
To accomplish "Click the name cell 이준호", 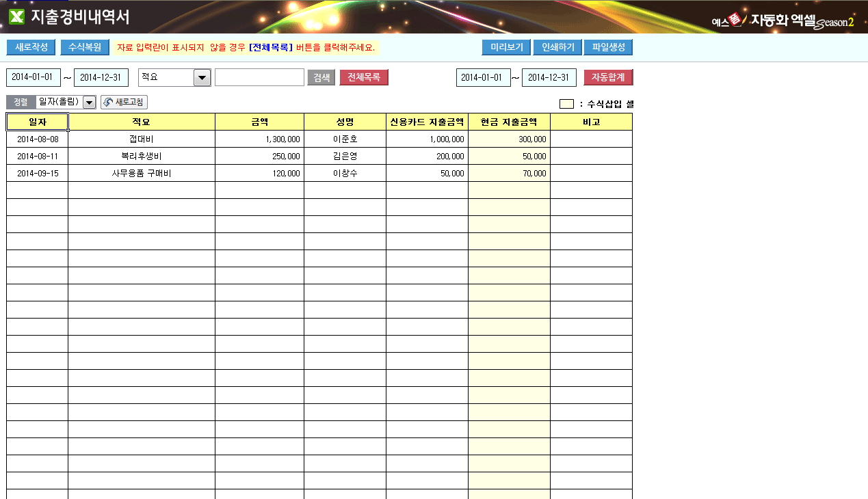I will click(345, 139).
